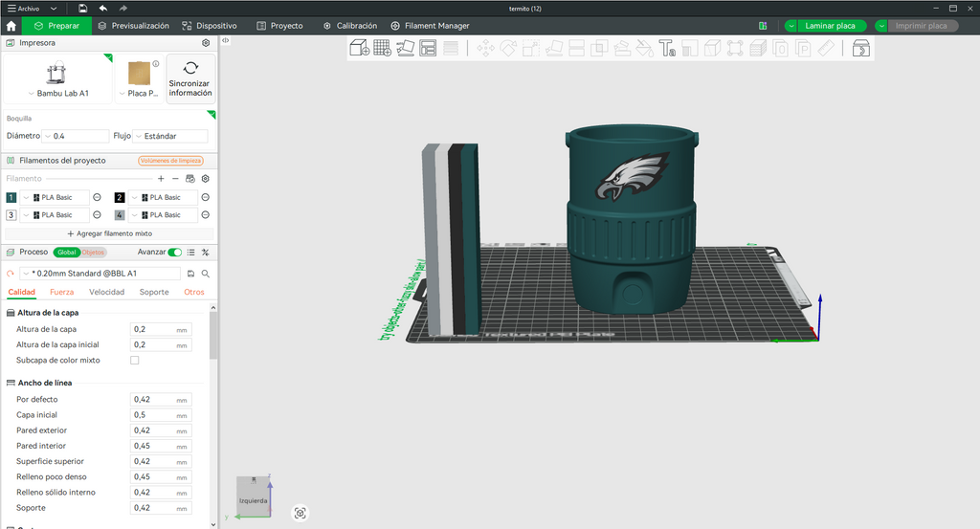The image size is (980, 529).
Task: Check the Subcapa de color mixto checkbox
Action: (134, 361)
